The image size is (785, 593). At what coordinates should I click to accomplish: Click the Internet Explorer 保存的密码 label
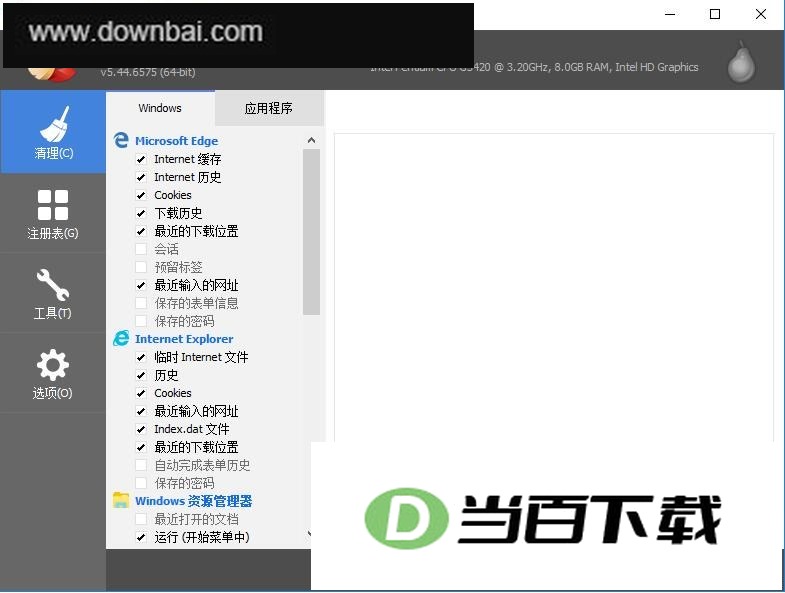pos(184,483)
